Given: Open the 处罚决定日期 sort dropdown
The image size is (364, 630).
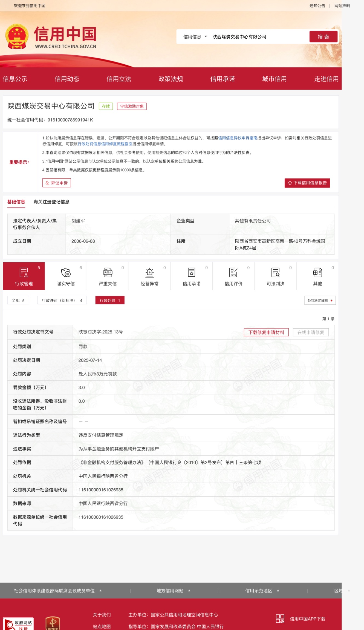Looking at the screenshot, I should 320,300.
